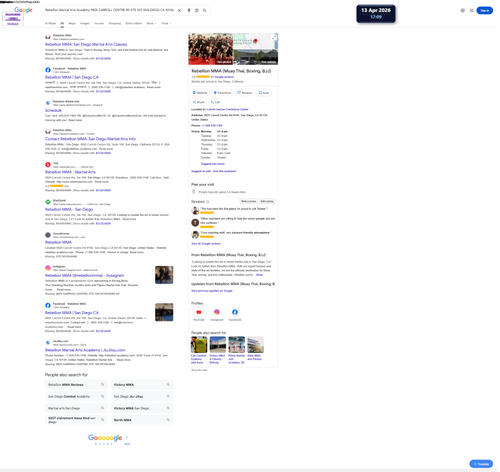Open the 'See outside' street view thumbnail
Image resolution: width=500 pixels, height=472 pixels.
(257, 57)
